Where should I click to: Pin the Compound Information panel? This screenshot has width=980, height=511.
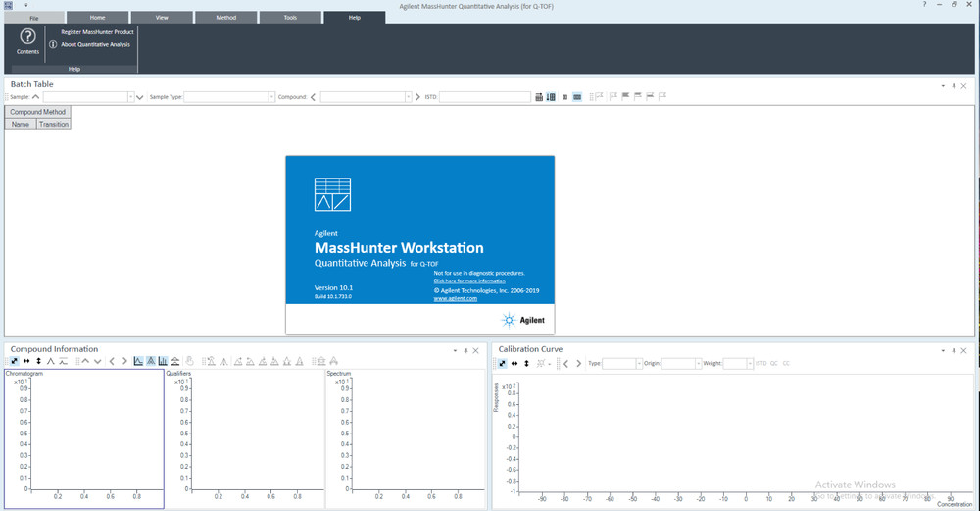465,351
